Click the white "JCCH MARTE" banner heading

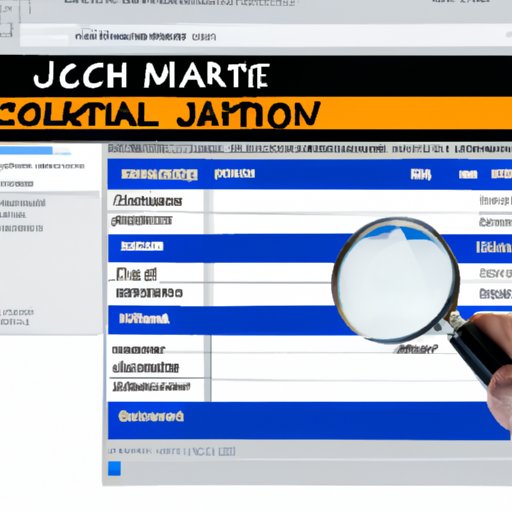pos(152,75)
